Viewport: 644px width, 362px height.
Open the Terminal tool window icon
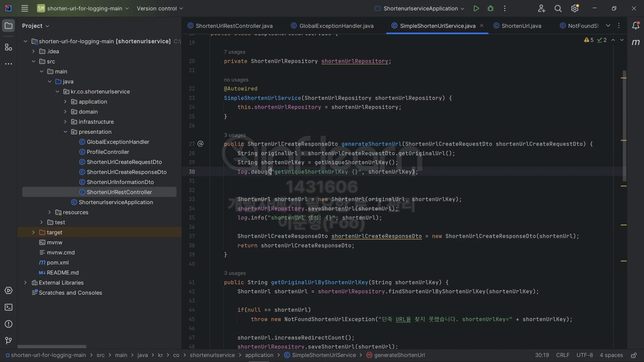(x=8, y=307)
